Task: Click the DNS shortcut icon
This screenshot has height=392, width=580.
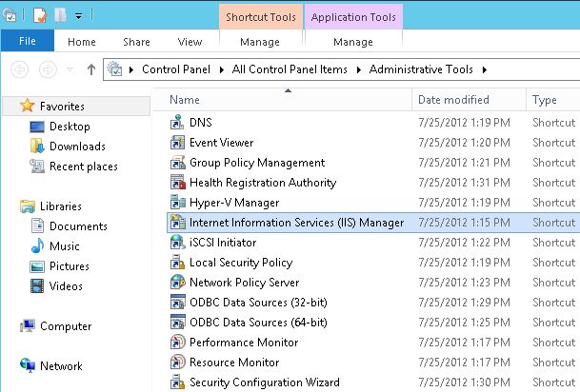Action: 177,123
